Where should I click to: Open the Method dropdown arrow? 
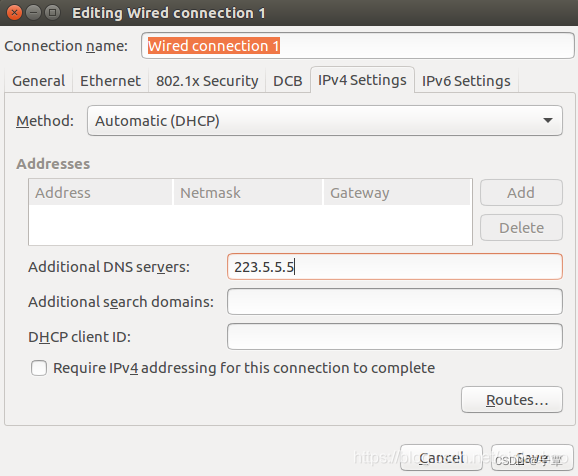(x=548, y=121)
